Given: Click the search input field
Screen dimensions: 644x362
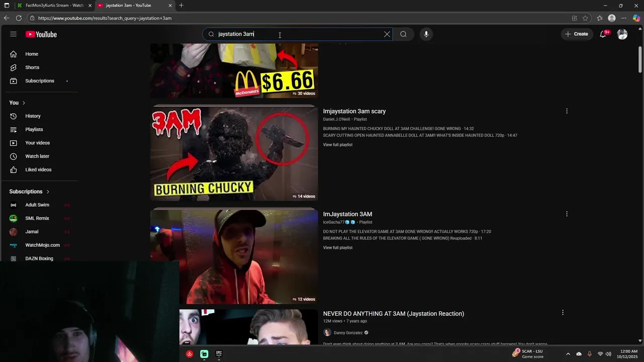Looking at the screenshot, I should 297,34.
